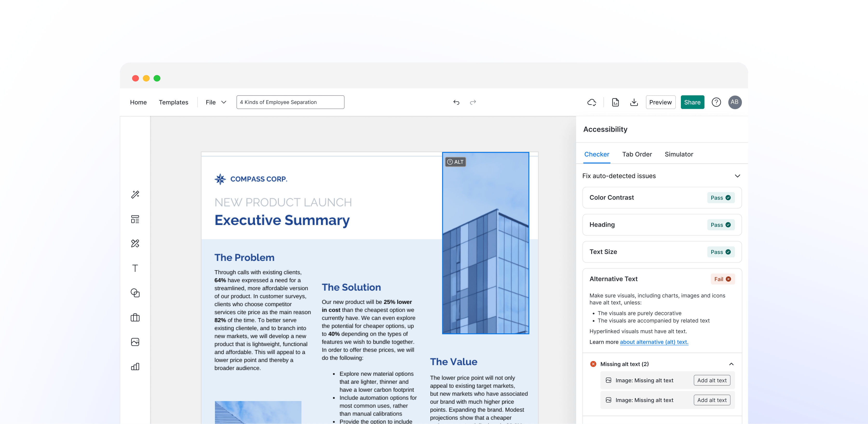Switch to the Simulator tab
The width and height of the screenshot is (868, 424).
point(679,154)
